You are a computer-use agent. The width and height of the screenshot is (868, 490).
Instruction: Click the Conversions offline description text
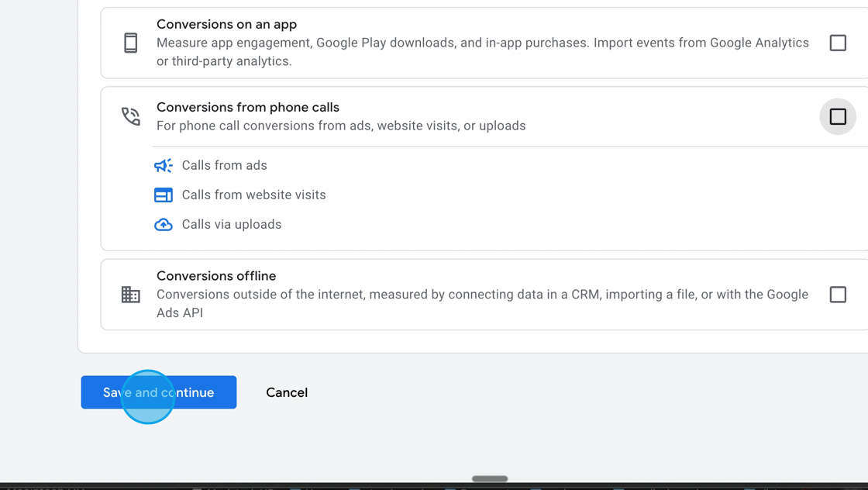(x=482, y=303)
